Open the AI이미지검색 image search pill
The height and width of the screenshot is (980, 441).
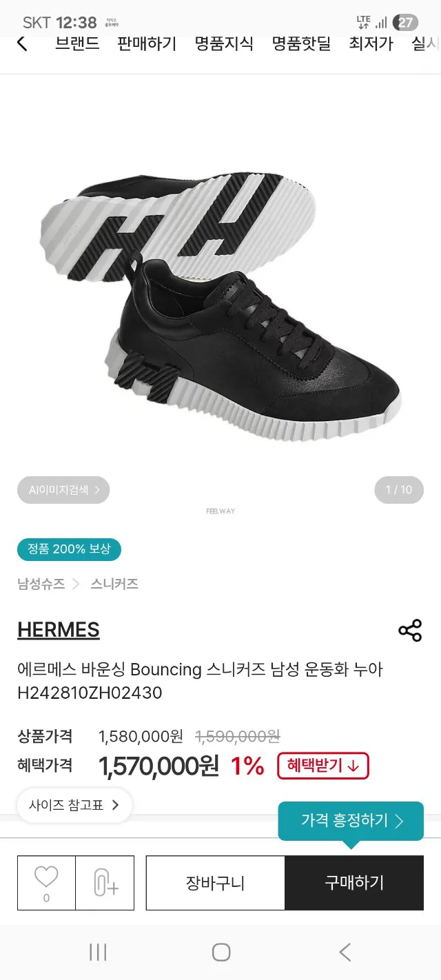click(63, 490)
